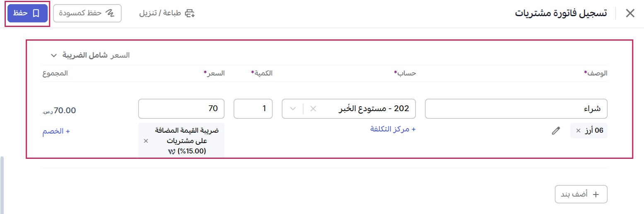
Task: Remove the 06 أرز tag
Action: (578, 131)
